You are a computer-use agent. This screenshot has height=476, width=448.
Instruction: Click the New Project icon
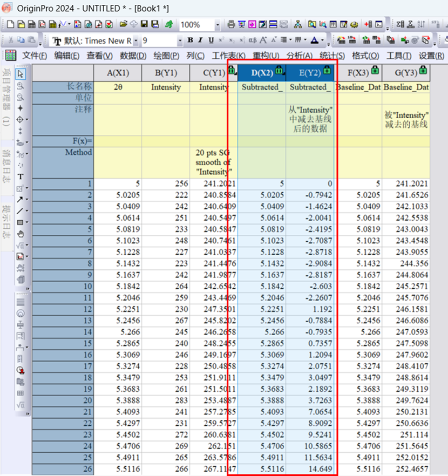click(x=11, y=24)
